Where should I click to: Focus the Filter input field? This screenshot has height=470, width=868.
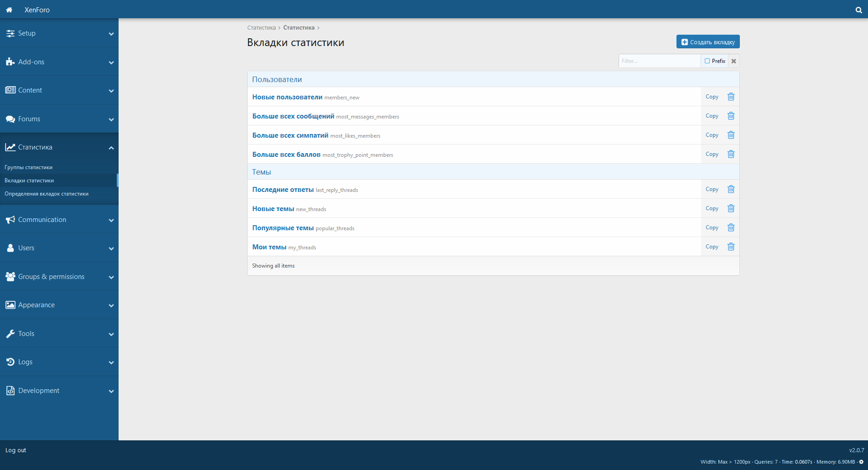point(659,61)
